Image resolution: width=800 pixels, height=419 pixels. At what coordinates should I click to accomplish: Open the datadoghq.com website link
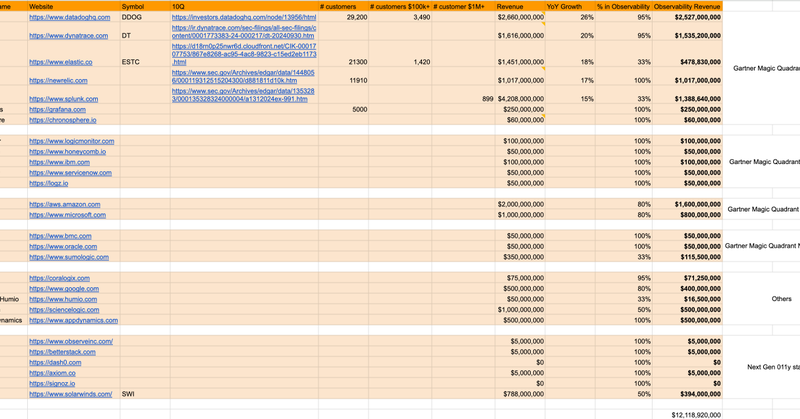click(x=69, y=17)
